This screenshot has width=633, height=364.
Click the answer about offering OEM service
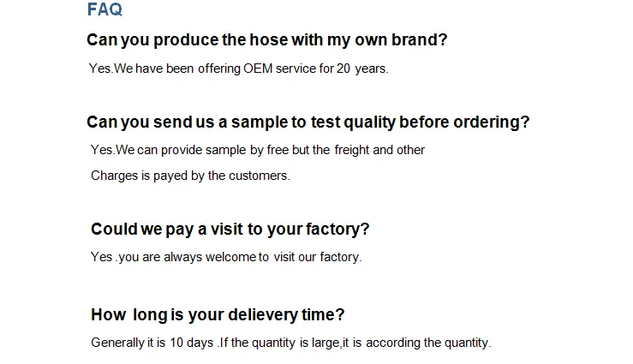coord(238,69)
